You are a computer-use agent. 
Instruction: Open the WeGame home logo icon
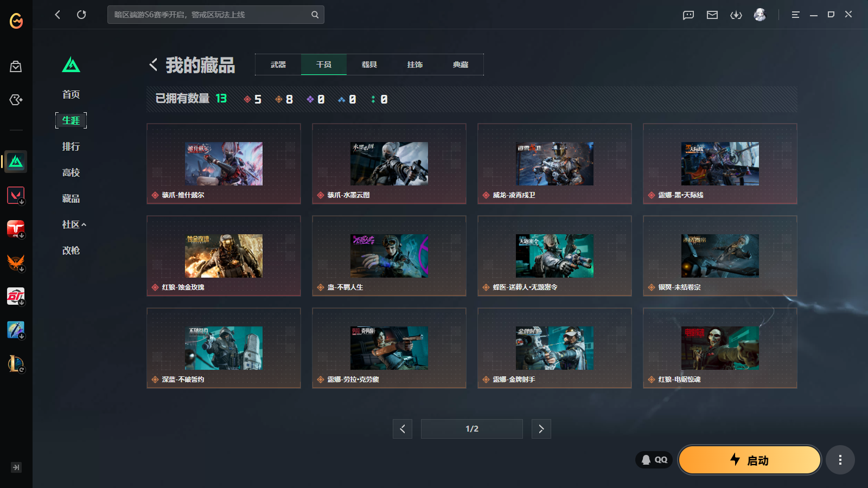(16, 21)
